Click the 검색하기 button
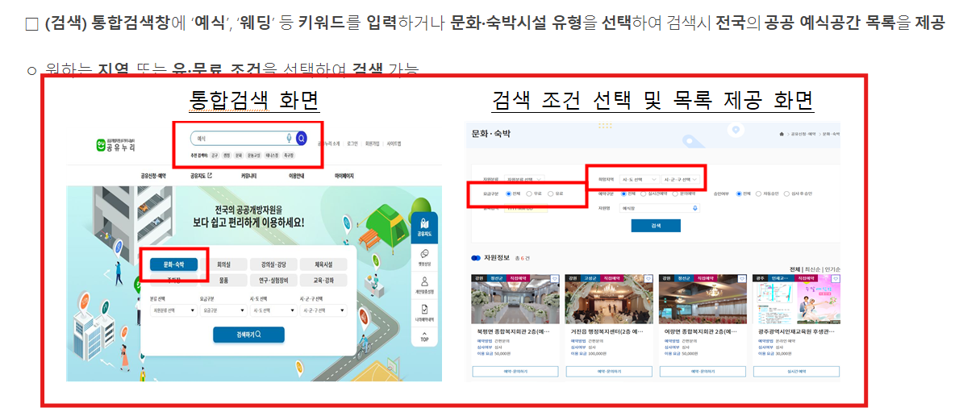This screenshot has width=980, height=412. click(x=248, y=335)
